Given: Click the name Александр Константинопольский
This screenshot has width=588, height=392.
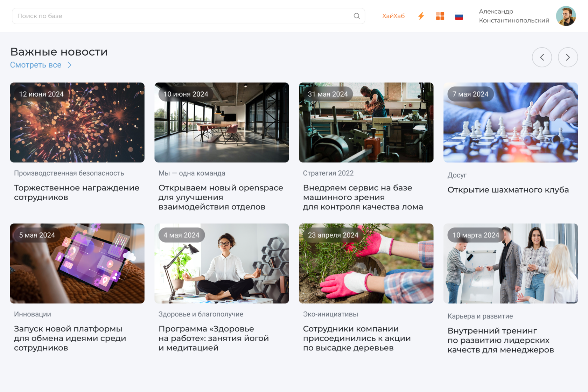Looking at the screenshot, I should (x=514, y=16).
